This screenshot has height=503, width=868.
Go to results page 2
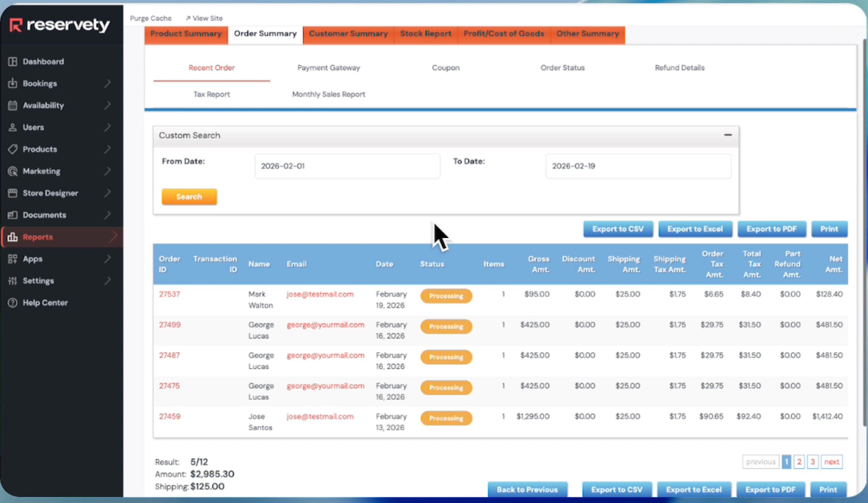point(799,462)
